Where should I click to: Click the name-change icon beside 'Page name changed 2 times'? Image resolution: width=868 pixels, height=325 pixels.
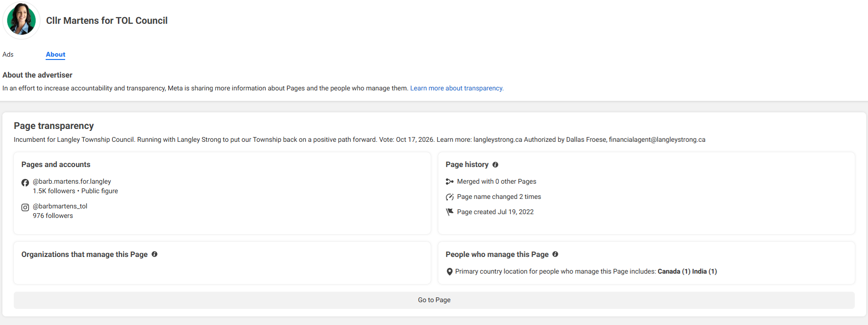450,197
